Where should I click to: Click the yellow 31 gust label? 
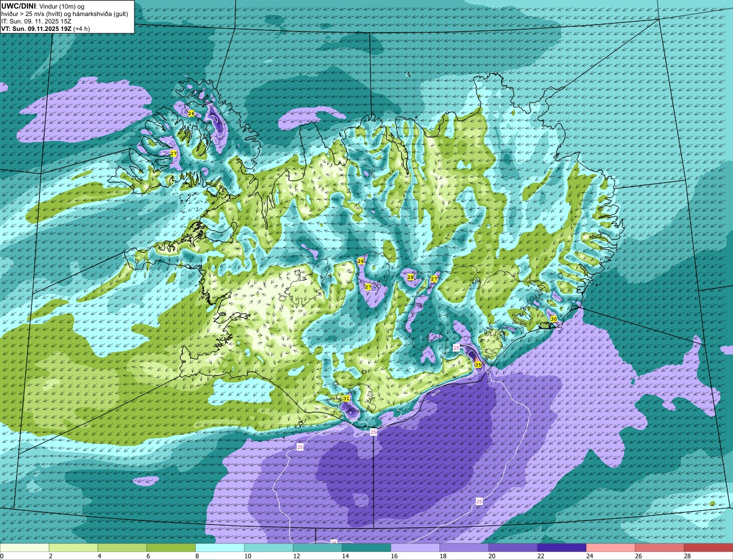[x=346, y=399]
